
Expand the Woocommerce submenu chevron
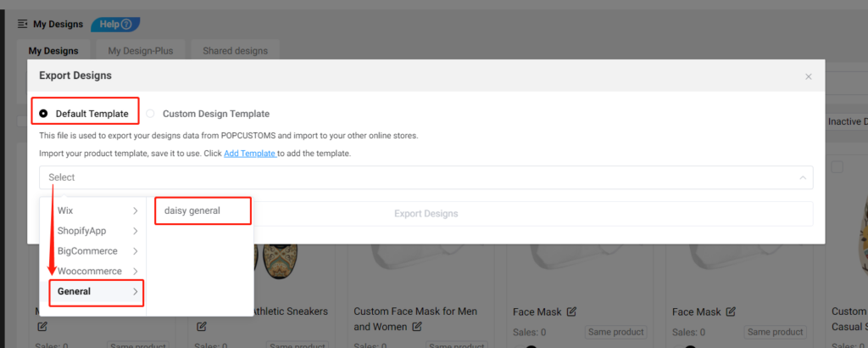tap(135, 271)
